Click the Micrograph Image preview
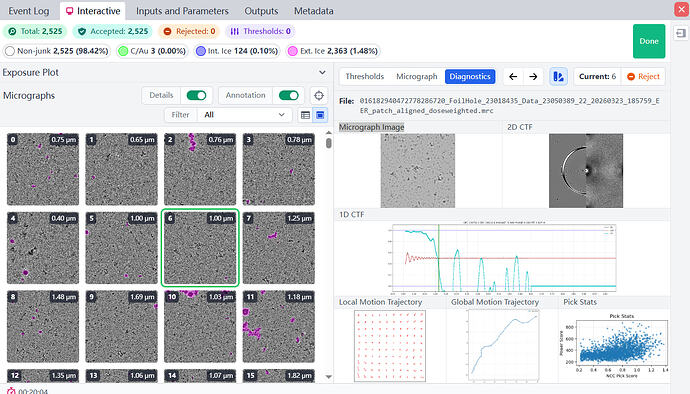Screen dimensions: 690x394 [418, 171]
